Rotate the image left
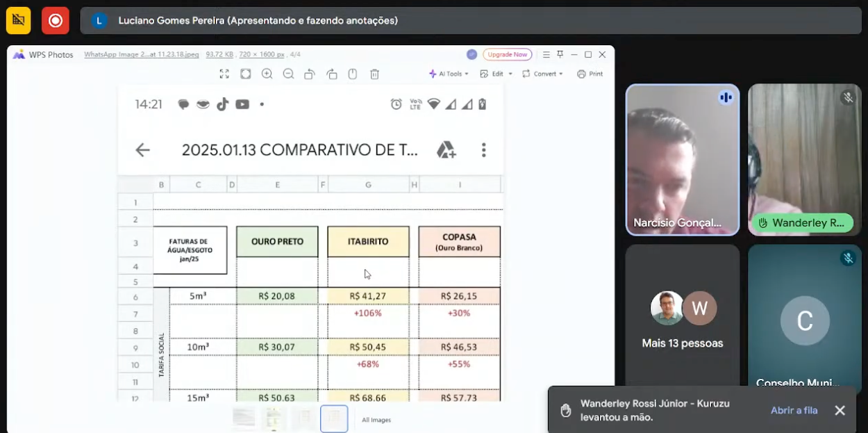 (310, 74)
